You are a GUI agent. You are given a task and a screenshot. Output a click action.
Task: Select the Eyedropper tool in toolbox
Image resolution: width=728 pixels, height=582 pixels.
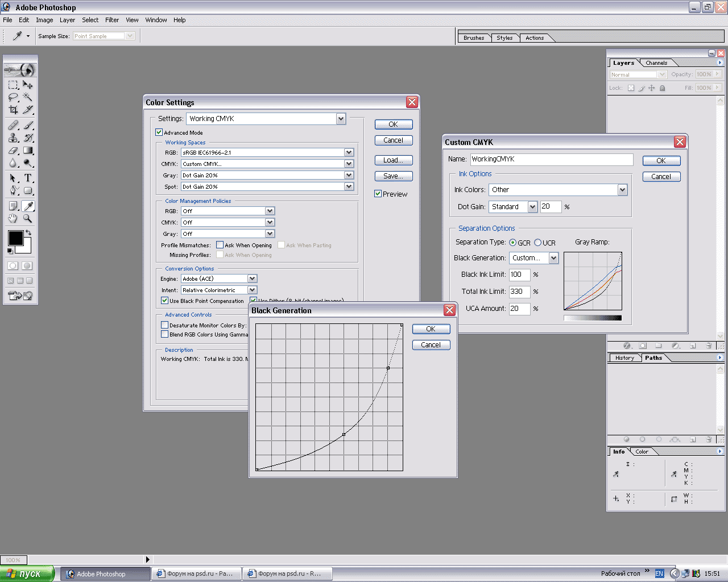coord(28,206)
